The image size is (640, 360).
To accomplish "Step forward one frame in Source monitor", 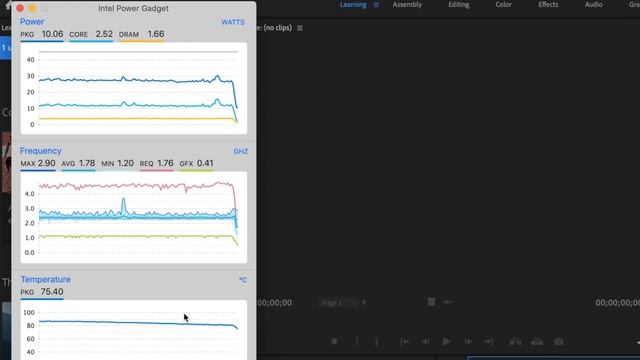I will coord(468,341).
